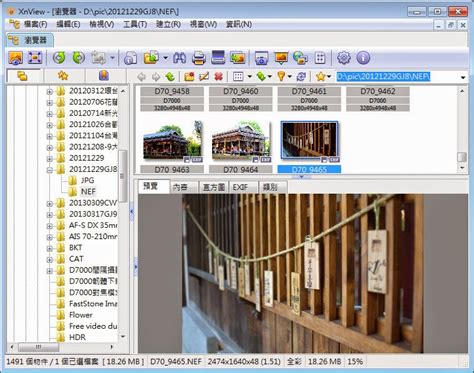This screenshot has height=373, width=474.
Task: Open the 檢視(V) menu
Action: [102, 24]
